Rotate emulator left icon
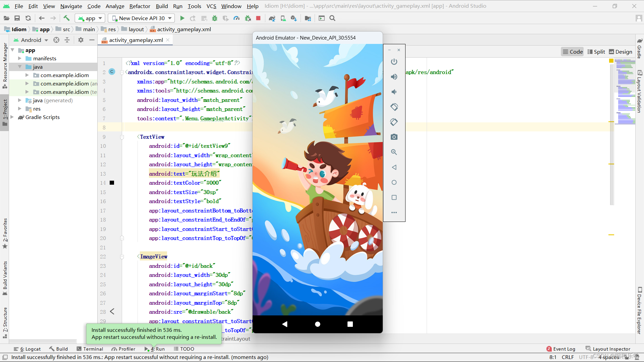This screenshot has height=362, width=644. point(394,107)
